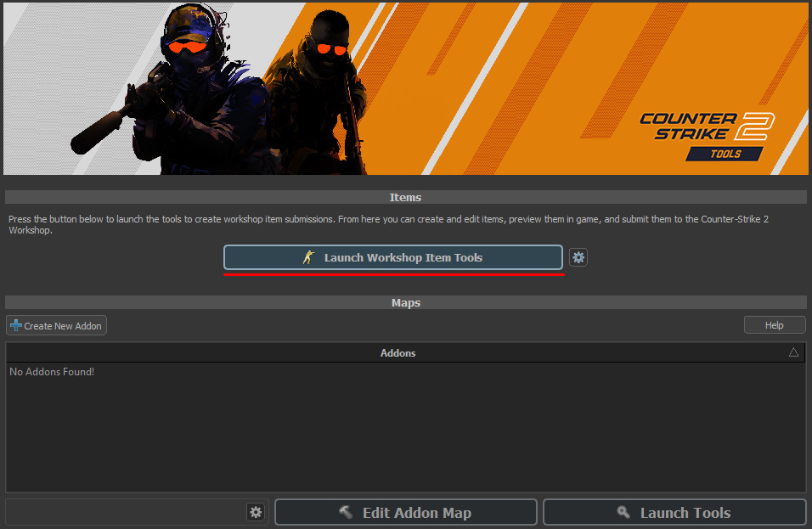Click Launch Workshop Item Tools button

393,257
